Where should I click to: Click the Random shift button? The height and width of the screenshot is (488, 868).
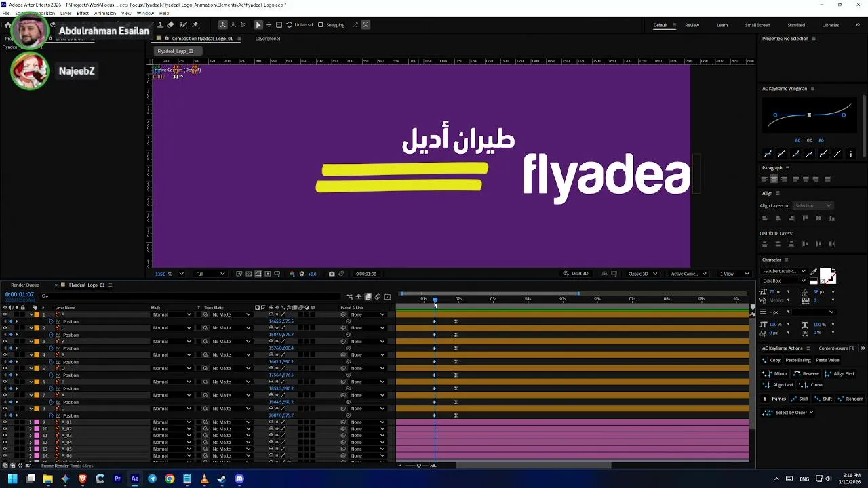coord(850,399)
